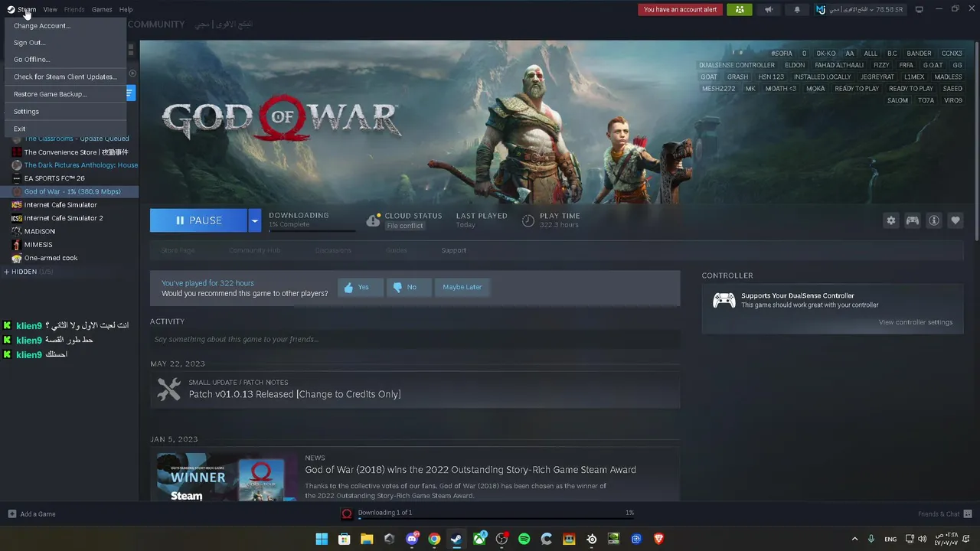The width and height of the screenshot is (980, 551).
Task: Click the DUALSENSE CONTROLLER collection tag
Action: (x=737, y=65)
